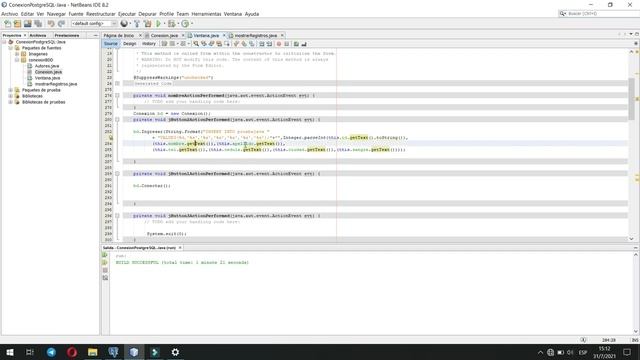Viewport: 640px width, 360px height.
Task: Switch editor to History view
Action: (x=149, y=44)
